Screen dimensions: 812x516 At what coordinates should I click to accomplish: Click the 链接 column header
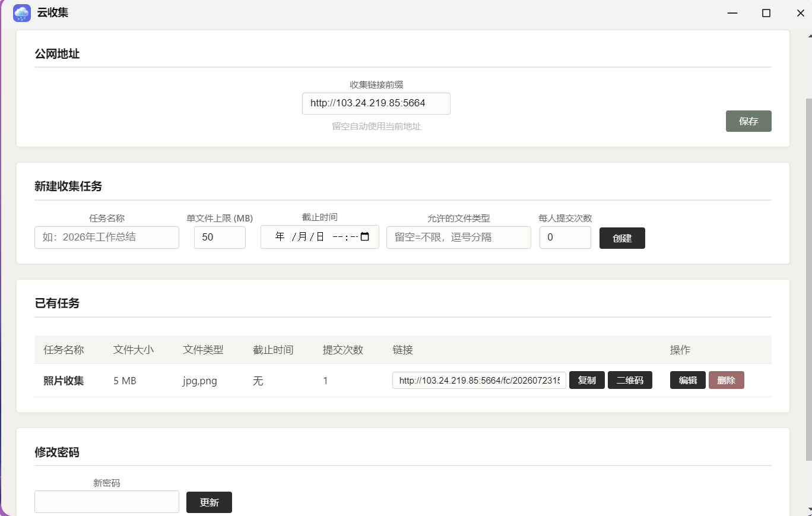402,350
